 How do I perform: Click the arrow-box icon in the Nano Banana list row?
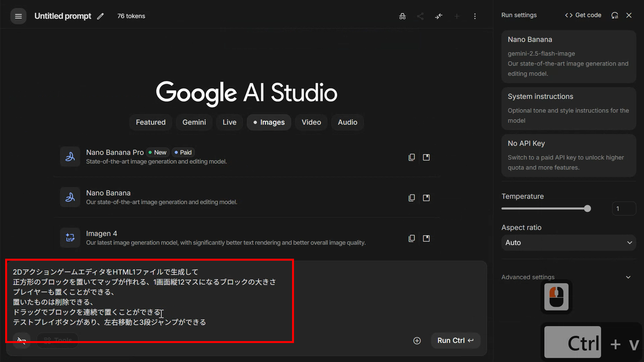pos(426,198)
